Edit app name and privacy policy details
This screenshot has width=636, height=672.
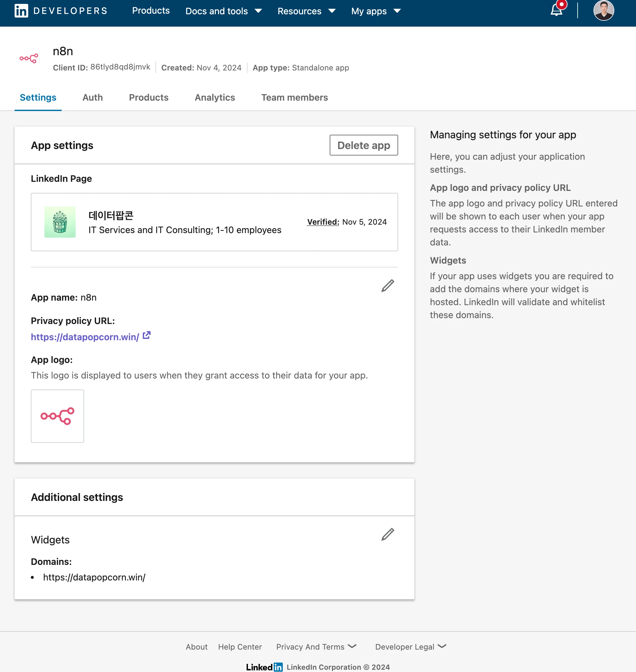pos(387,286)
